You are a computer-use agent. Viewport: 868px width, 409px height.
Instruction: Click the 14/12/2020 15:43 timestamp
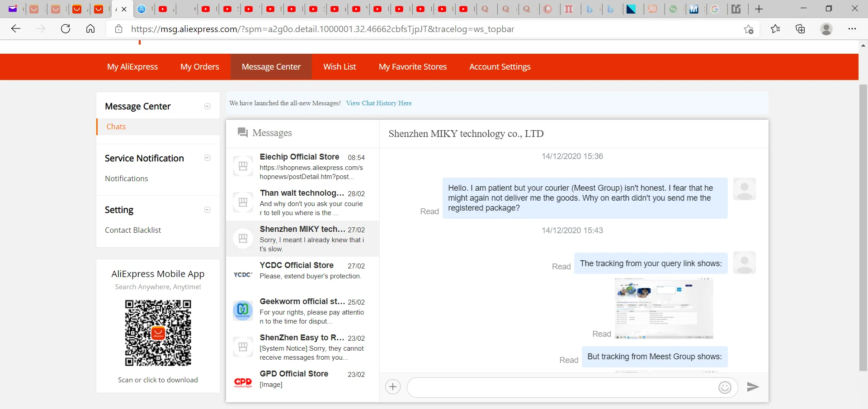coord(572,230)
